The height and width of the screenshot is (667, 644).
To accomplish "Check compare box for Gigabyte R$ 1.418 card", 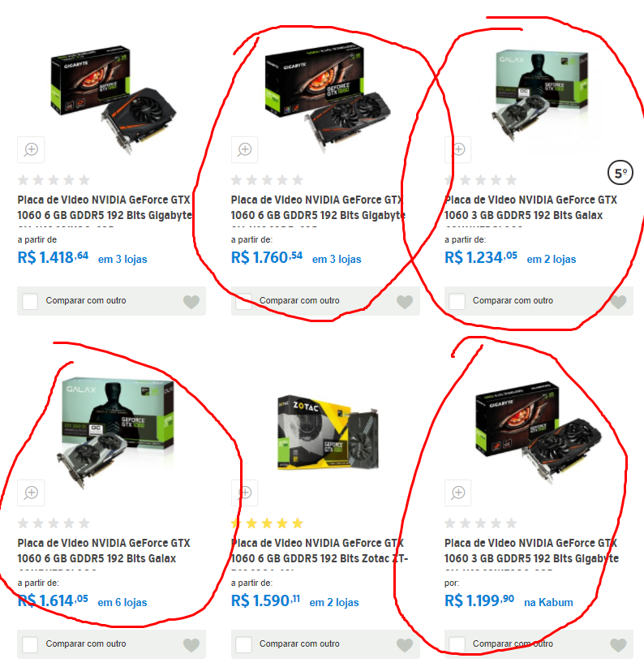I will (x=30, y=301).
